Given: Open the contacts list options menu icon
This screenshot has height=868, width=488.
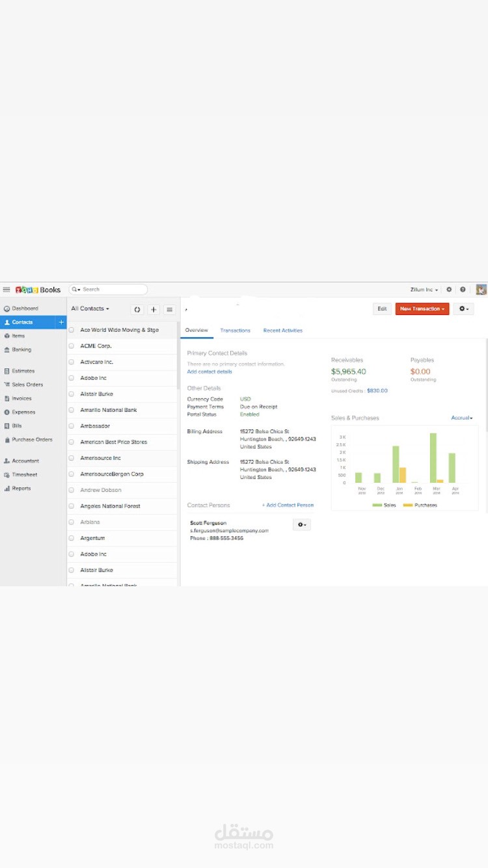Looking at the screenshot, I should click(x=169, y=310).
